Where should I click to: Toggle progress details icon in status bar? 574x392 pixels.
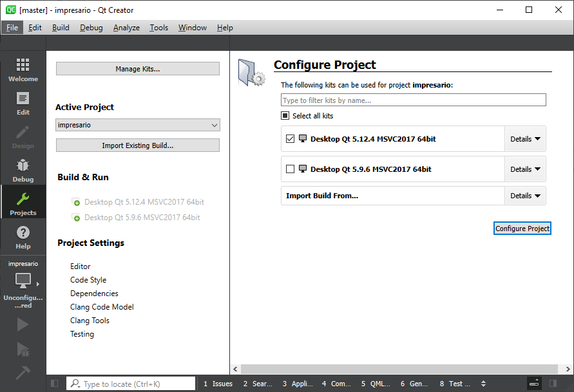click(x=534, y=383)
